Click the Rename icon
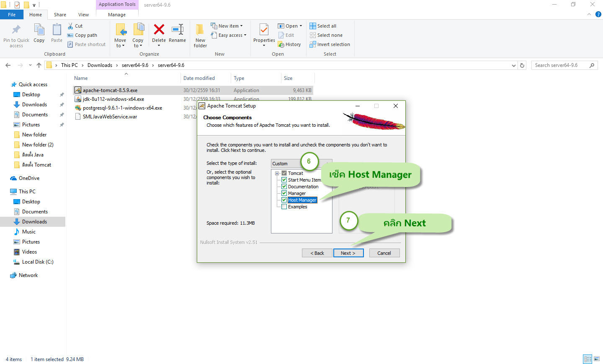Screen dimensions: 603x364 tap(178, 29)
